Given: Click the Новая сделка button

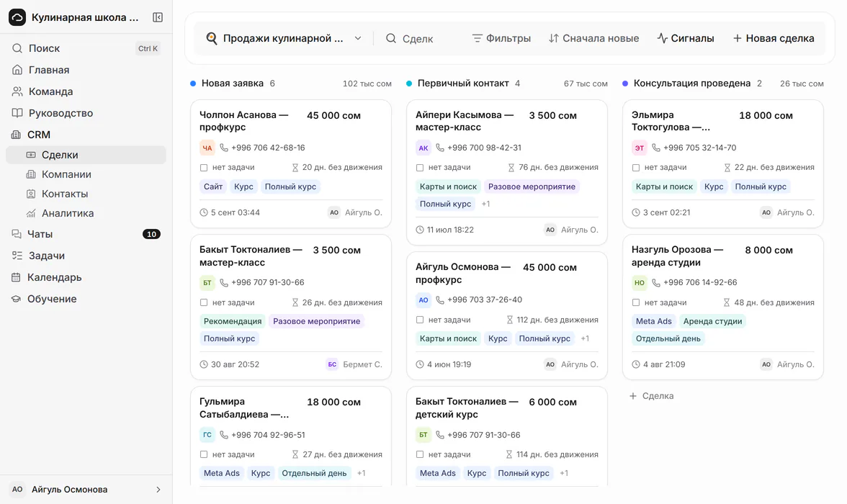Looking at the screenshot, I should click(x=774, y=38).
